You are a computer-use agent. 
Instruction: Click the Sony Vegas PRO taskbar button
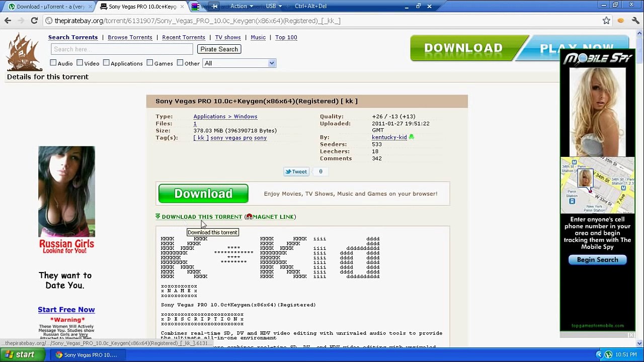87,355
